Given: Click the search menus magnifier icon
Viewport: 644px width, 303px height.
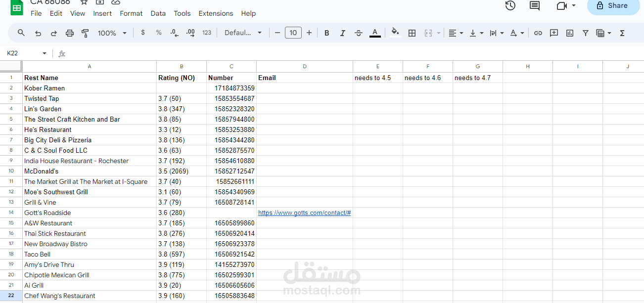Looking at the screenshot, I should 21,33.
